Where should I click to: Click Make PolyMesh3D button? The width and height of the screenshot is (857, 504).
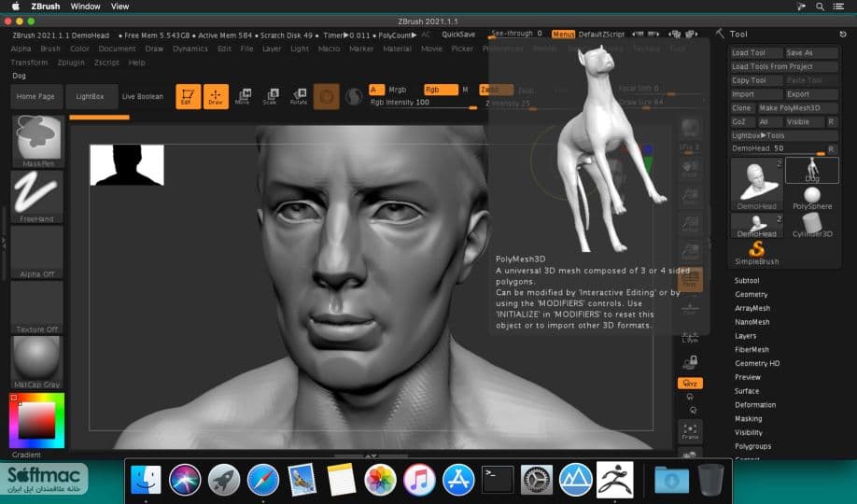tap(797, 107)
